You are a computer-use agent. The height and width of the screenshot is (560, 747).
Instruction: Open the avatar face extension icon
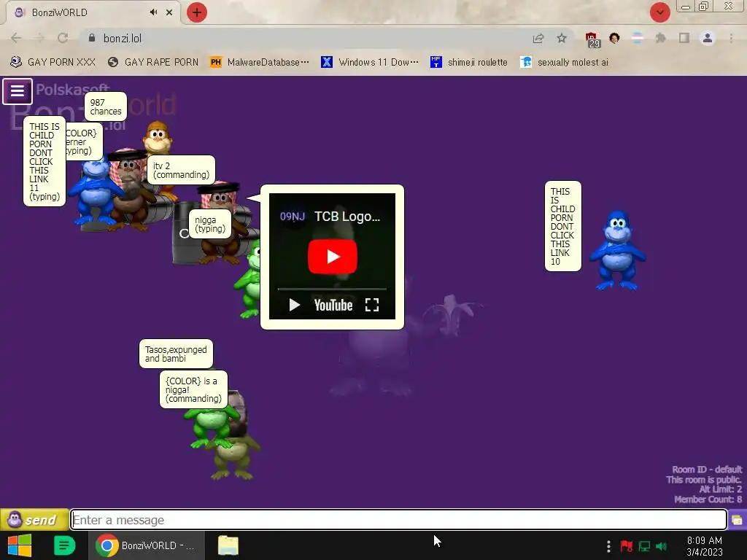[614, 38]
